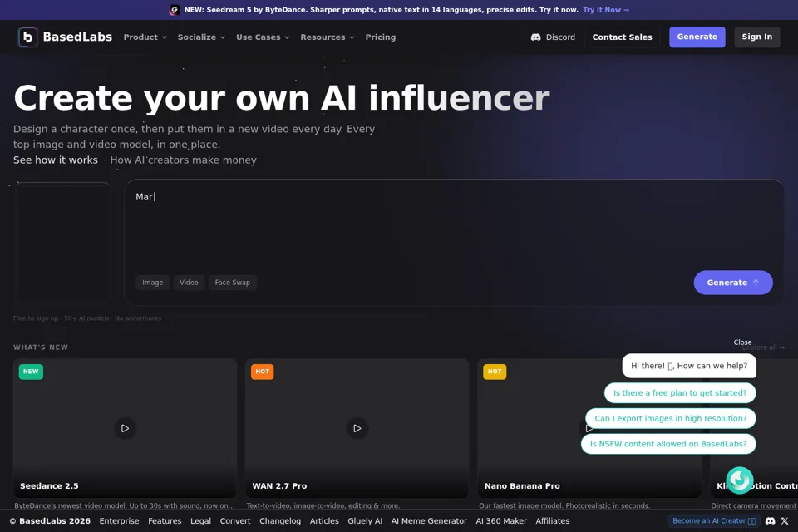This screenshot has width=798, height=532.
Task: Click the © BasedLabs 2026 footer text
Action: point(50,521)
